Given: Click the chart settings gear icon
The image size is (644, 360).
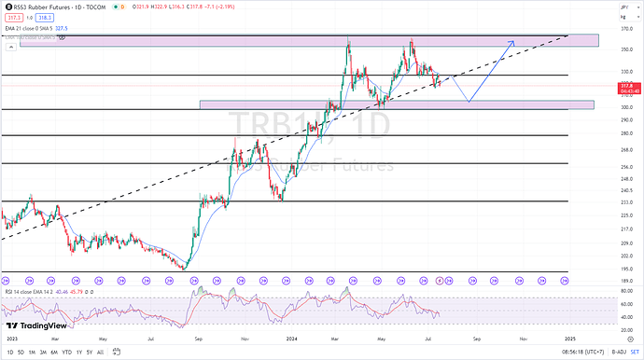Looking at the screenshot, I should [630, 339].
